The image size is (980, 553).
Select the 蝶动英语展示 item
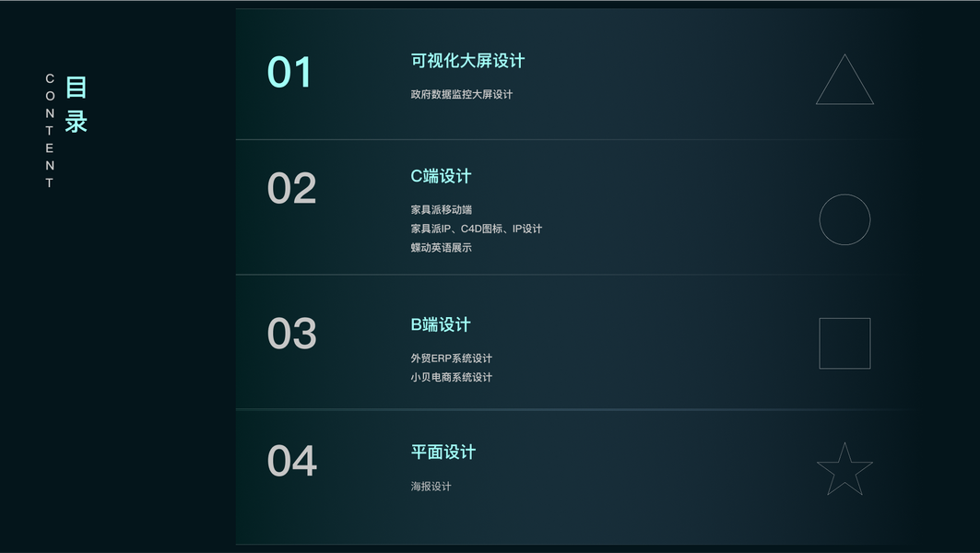coord(442,247)
